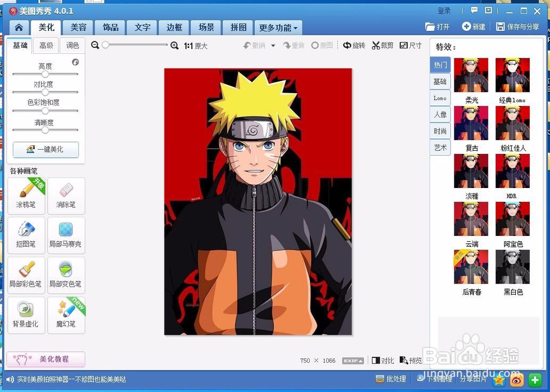Image resolution: width=550 pixels, height=392 pixels.
Task: Open the 尺寸 resize tool
Action: (x=410, y=45)
